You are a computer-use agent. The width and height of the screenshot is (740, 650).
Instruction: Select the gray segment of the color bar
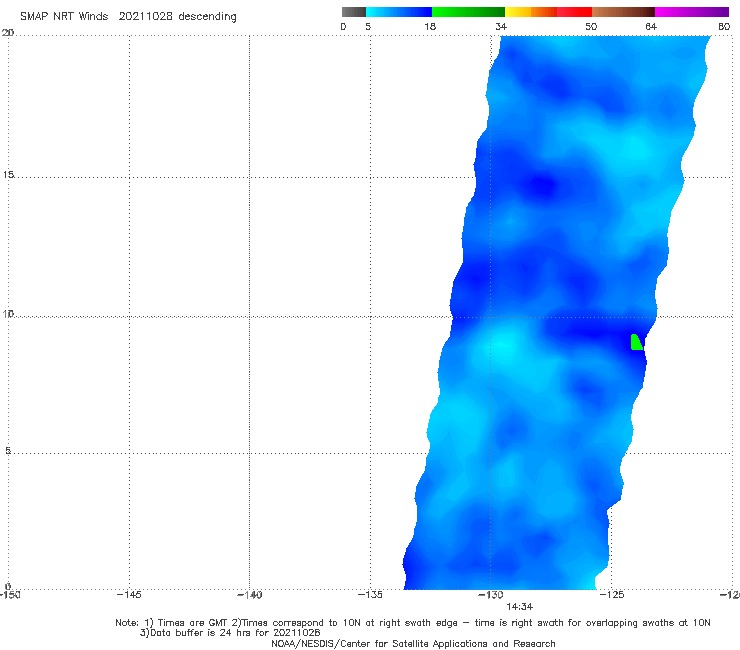[354, 12]
